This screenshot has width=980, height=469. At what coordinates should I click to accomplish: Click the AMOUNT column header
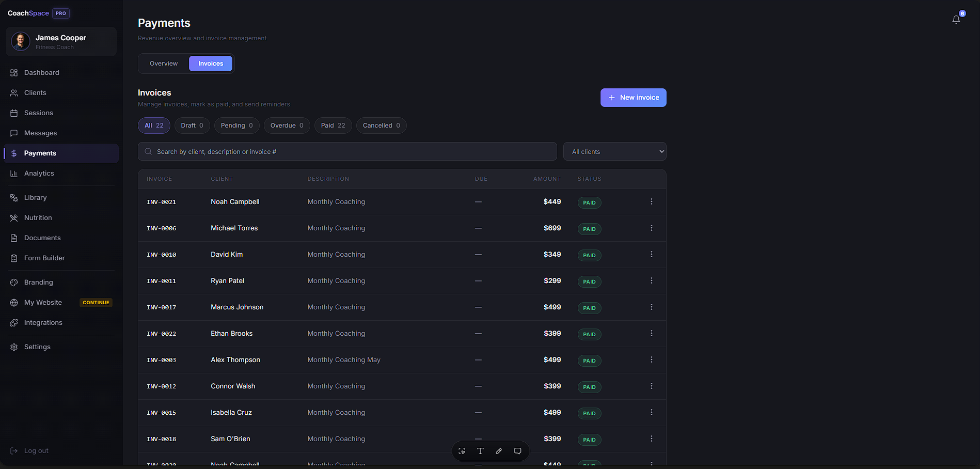click(x=547, y=179)
